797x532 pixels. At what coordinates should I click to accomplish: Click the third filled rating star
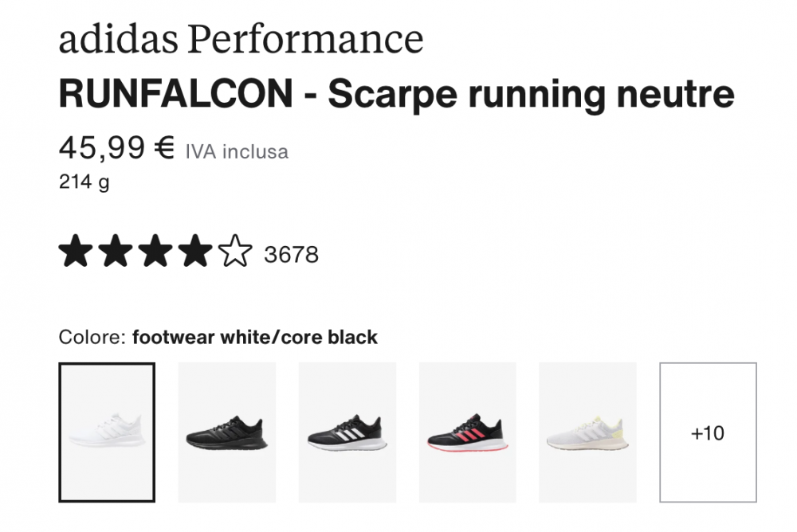click(155, 252)
